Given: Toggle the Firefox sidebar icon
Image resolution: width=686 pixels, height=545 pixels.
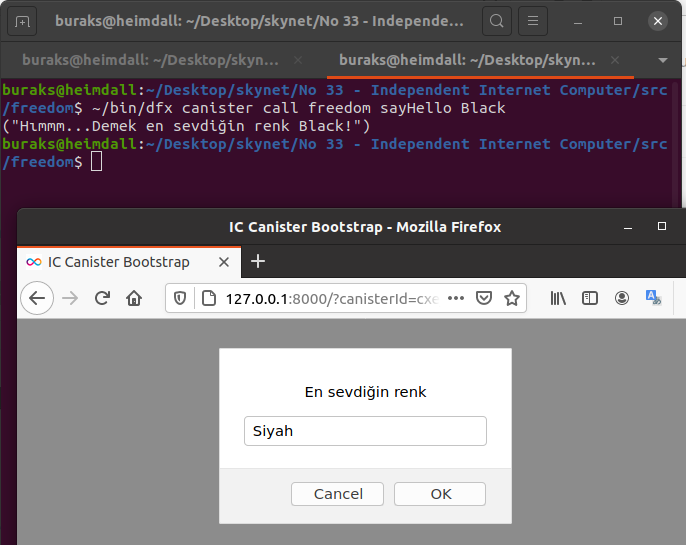Looking at the screenshot, I should 590,298.
